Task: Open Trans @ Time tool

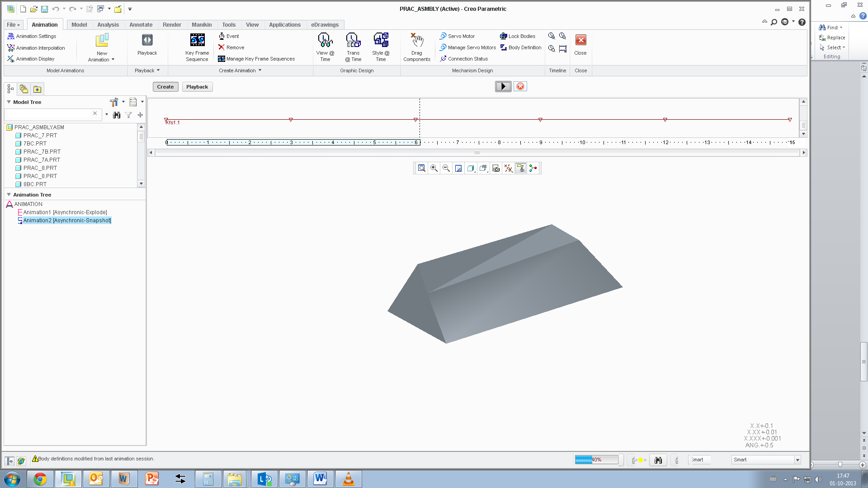Action: tap(353, 47)
